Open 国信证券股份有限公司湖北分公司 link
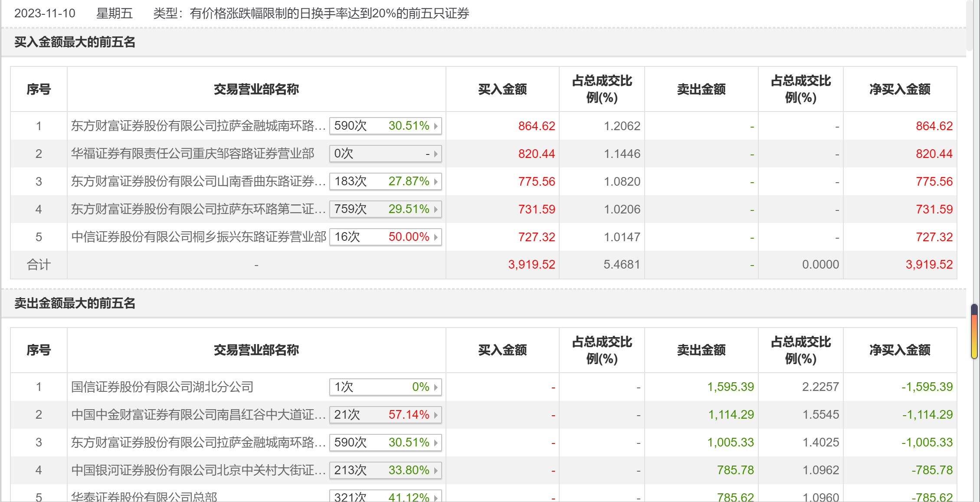This screenshot has width=980, height=502. [x=162, y=387]
